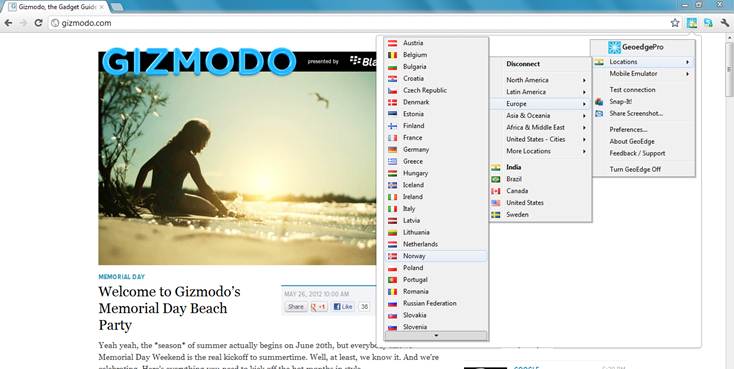This screenshot has height=369, width=734.
Task: Click the Facebook Like button
Action: pos(343,307)
